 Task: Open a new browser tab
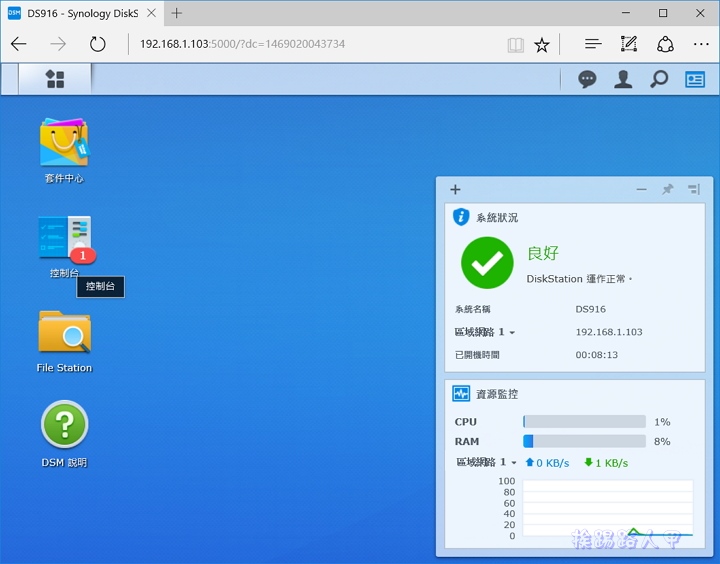[x=177, y=14]
